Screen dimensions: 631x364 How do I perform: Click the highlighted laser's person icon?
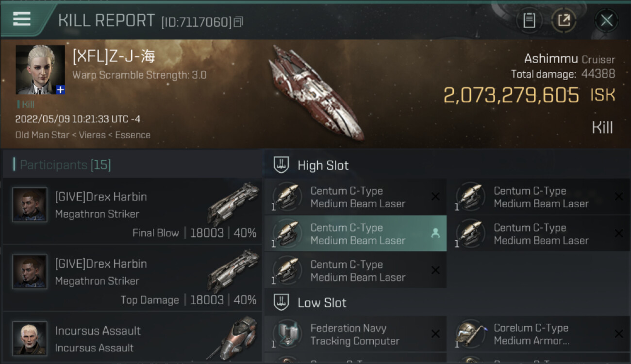435,233
